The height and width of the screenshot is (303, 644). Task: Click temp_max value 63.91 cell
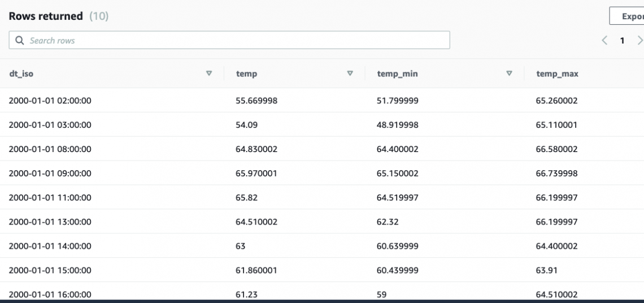[546, 270]
